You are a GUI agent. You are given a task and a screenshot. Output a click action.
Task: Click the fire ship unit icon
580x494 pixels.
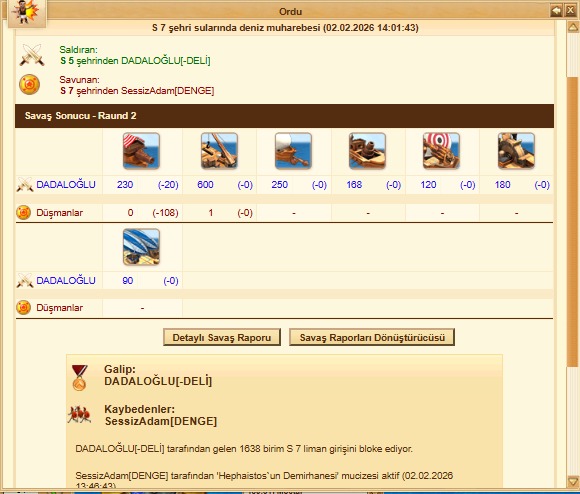(293, 151)
